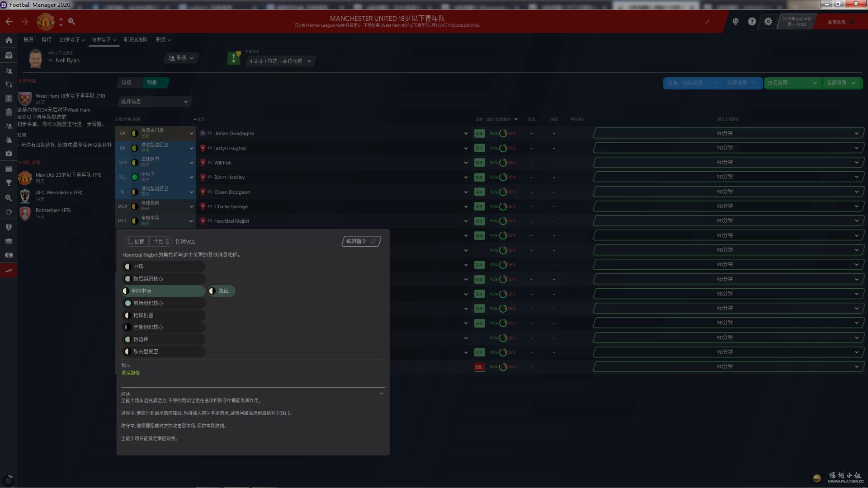The width and height of the screenshot is (868, 488).
Task: Open the Home icon in sidebar
Action: 9,40
